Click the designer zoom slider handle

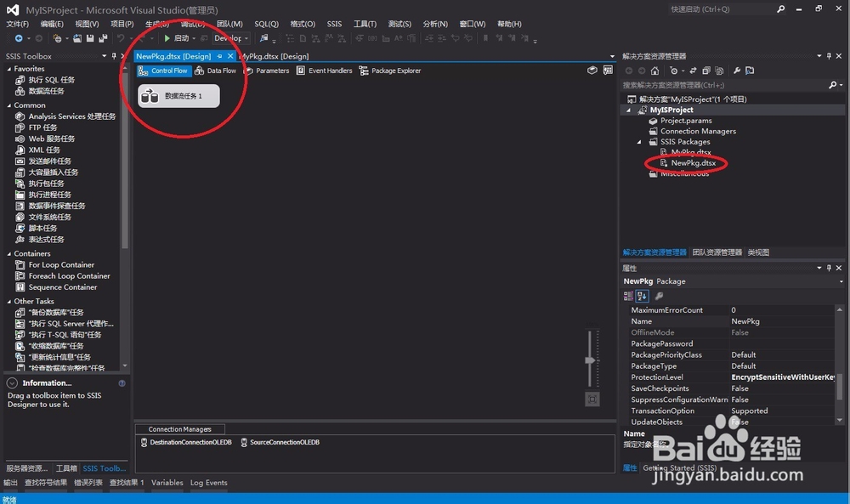pos(591,360)
